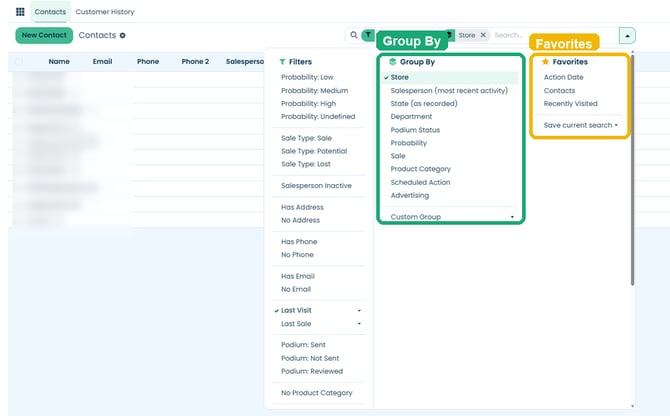Screen dimensions: 670x416
Task: Enable the Has Email filter
Action: point(298,276)
